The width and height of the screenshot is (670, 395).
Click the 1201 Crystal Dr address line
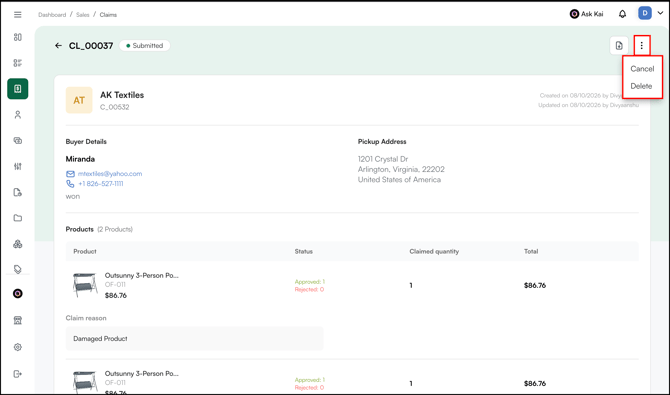383,159
